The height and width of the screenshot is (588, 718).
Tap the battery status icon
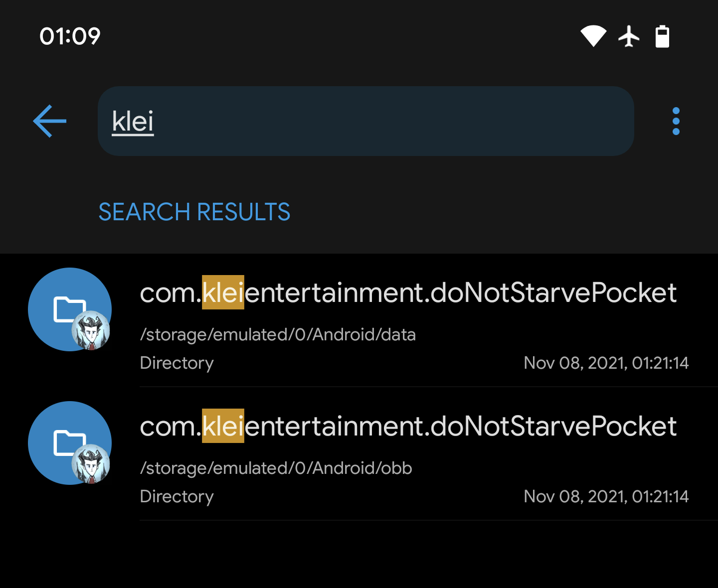(x=662, y=36)
